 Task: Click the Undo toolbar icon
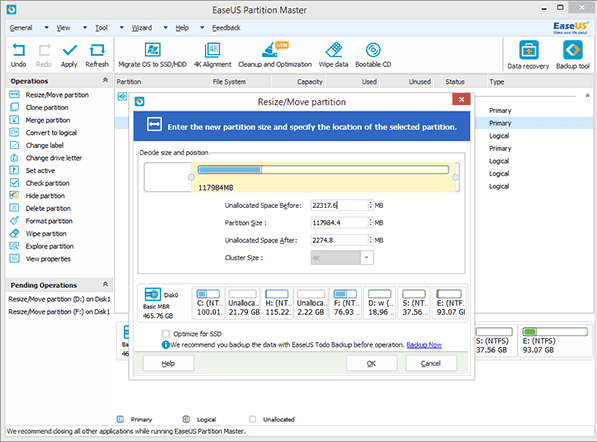pos(18,50)
